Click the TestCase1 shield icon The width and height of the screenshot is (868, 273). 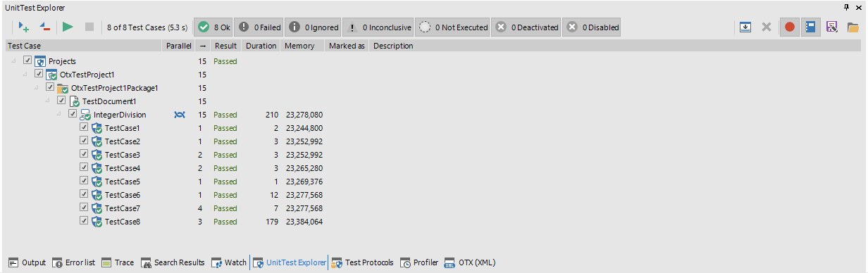tap(97, 128)
